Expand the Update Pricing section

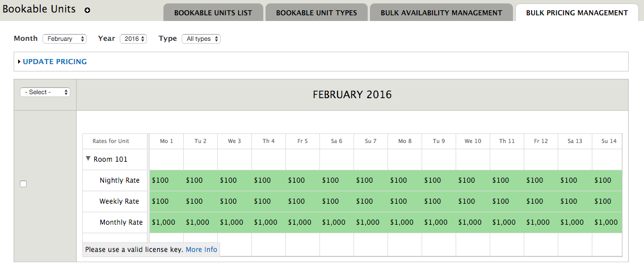tap(19, 62)
